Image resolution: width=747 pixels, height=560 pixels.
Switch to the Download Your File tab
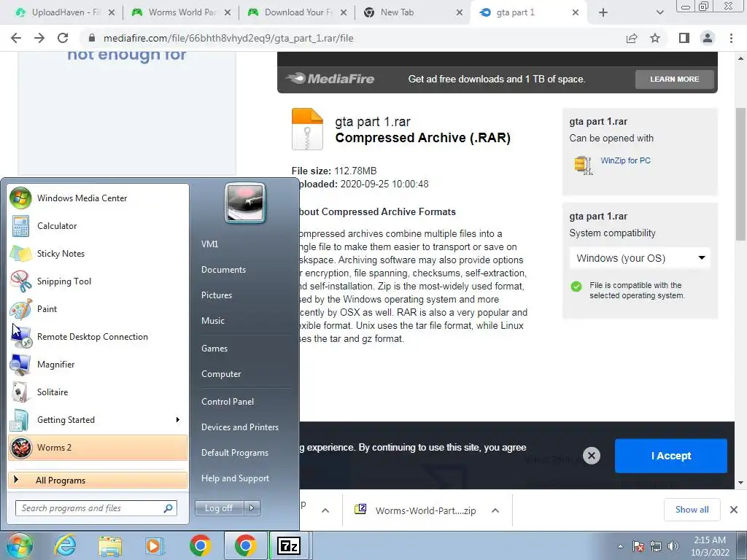pyautogui.click(x=298, y=12)
